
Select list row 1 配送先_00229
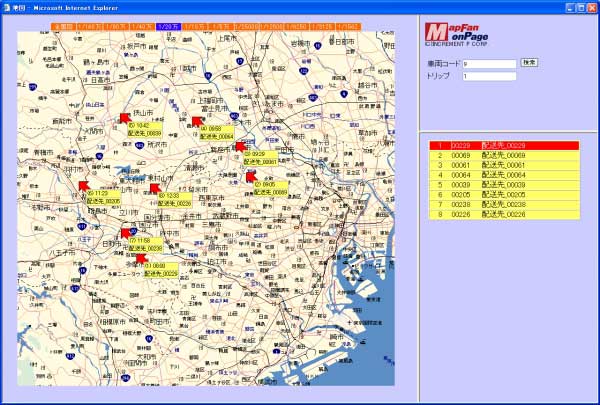(x=504, y=145)
